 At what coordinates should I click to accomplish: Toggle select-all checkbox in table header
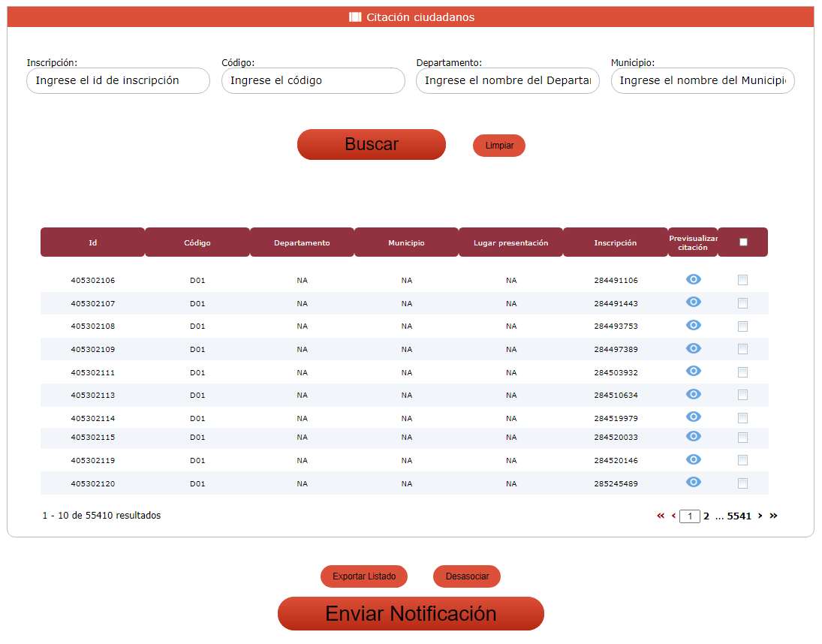[743, 242]
